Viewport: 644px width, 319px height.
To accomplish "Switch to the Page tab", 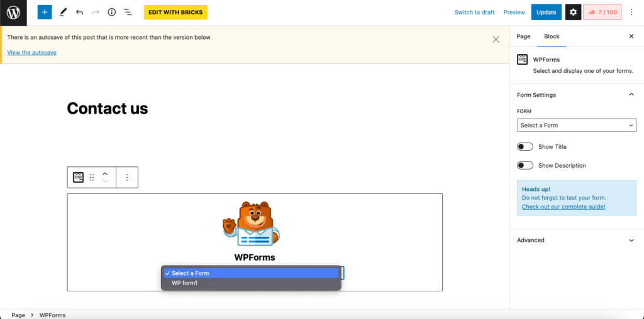I will [523, 36].
